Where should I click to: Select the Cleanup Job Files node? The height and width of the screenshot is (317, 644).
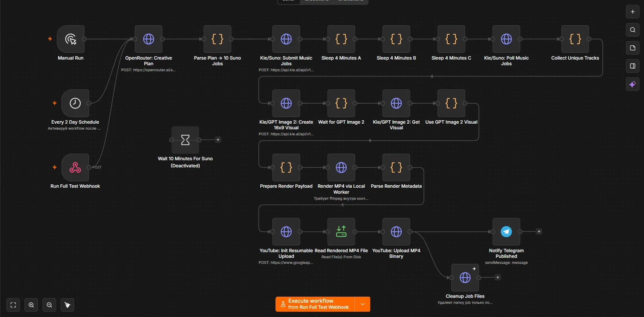point(465,277)
